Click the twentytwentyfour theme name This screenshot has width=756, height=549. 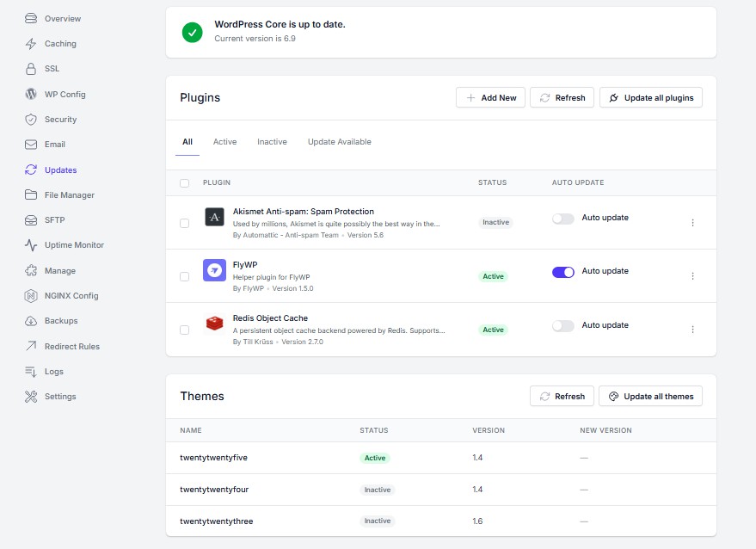pyautogui.click(x=214, y=490)
